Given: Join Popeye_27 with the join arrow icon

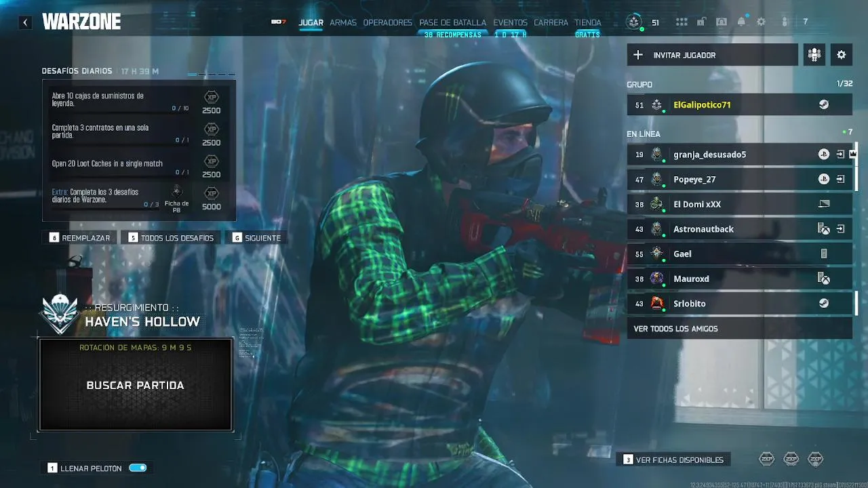Looking at the screenshot, I should tap(840, 180).
